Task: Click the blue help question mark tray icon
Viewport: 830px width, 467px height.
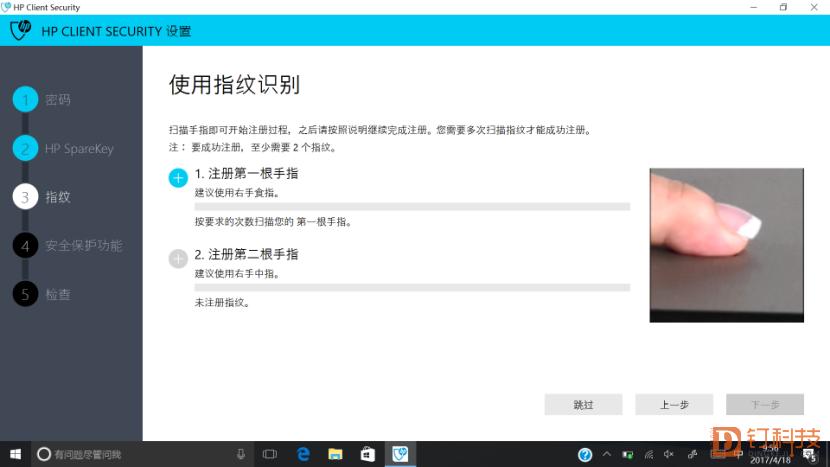Action: (x=585, y=455)
